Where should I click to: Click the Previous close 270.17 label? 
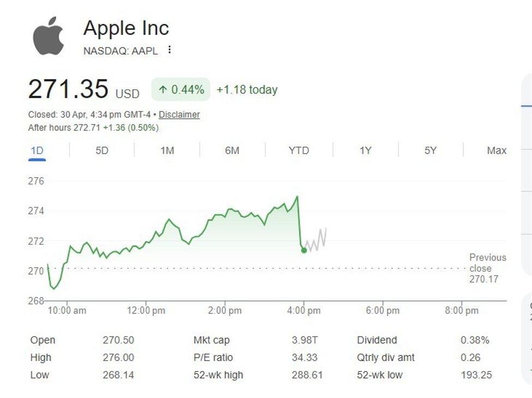tap(487, 268)
